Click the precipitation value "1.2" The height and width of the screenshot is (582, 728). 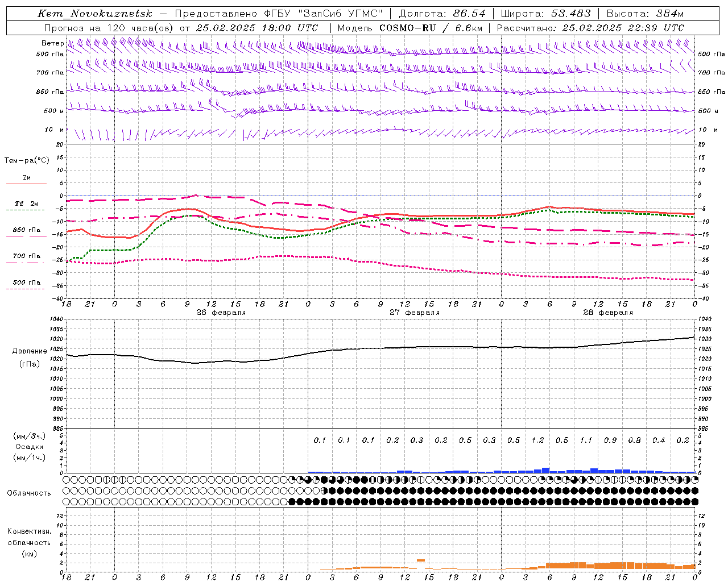(537, 440)
